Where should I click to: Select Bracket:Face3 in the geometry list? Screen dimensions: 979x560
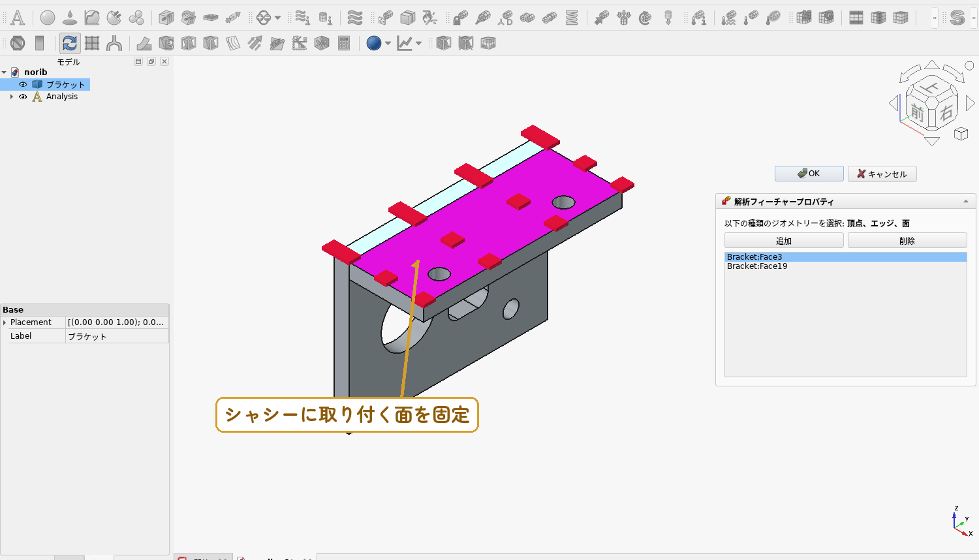(x=845, y=257)
